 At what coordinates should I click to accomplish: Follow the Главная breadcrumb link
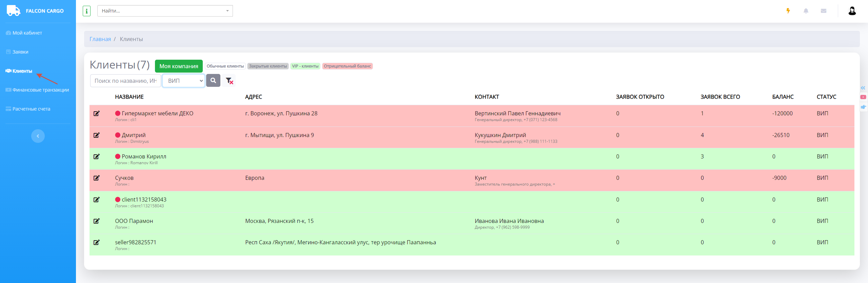tap(100, 39)
